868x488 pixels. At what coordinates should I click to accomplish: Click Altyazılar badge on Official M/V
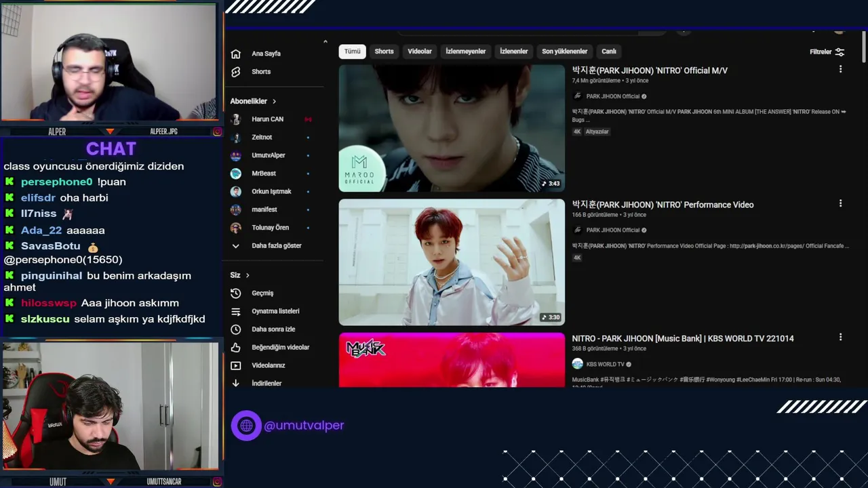[597, 131]
